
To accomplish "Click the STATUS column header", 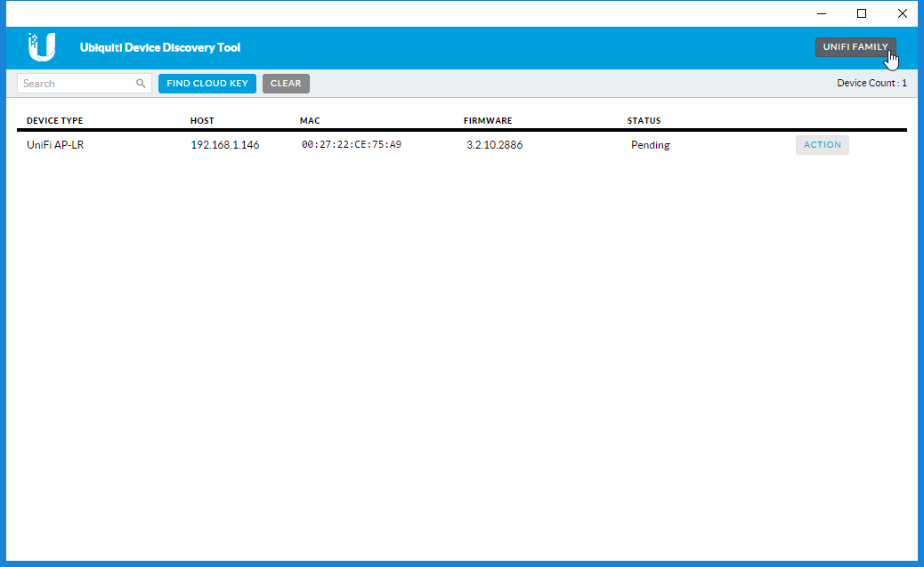I will point(644,121).
